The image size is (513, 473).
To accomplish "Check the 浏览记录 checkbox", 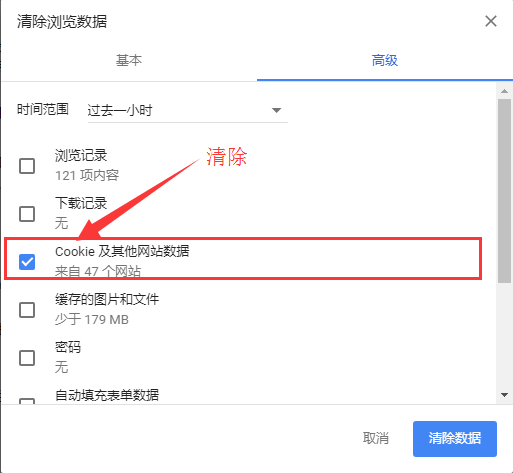I will (27, 166).
